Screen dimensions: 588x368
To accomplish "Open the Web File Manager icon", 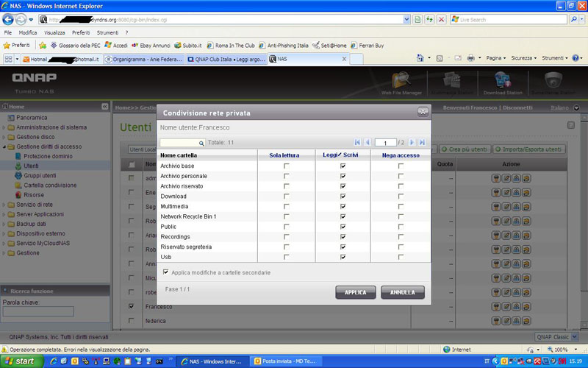I will click(x=401, y=81).
